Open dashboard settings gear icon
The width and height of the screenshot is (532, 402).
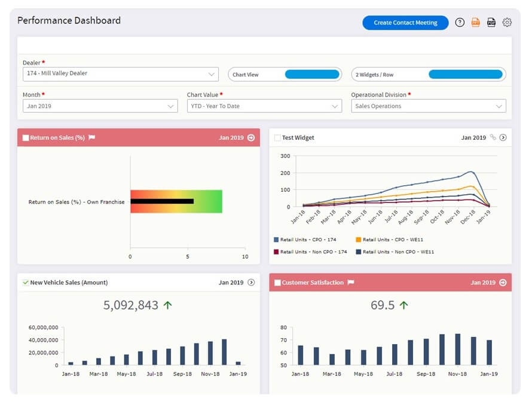coord(507,22)
